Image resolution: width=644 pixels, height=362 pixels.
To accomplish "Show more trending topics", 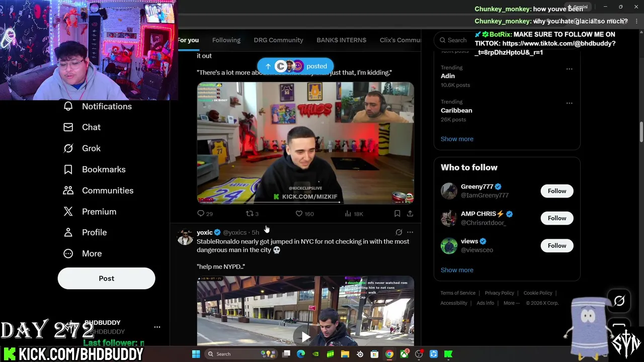I will coord(457,139).
